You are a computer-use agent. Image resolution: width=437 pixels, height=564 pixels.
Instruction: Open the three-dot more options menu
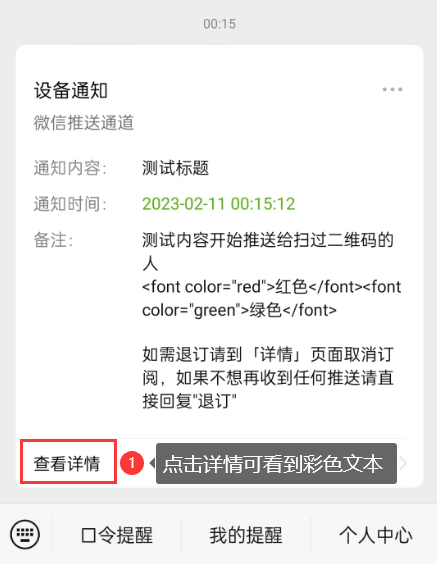click(392, 89)
